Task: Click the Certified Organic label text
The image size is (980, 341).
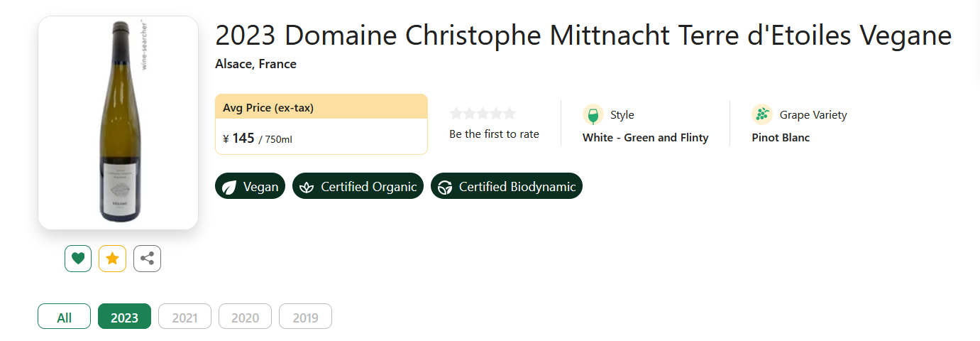Action: click(x=368, y=187)
